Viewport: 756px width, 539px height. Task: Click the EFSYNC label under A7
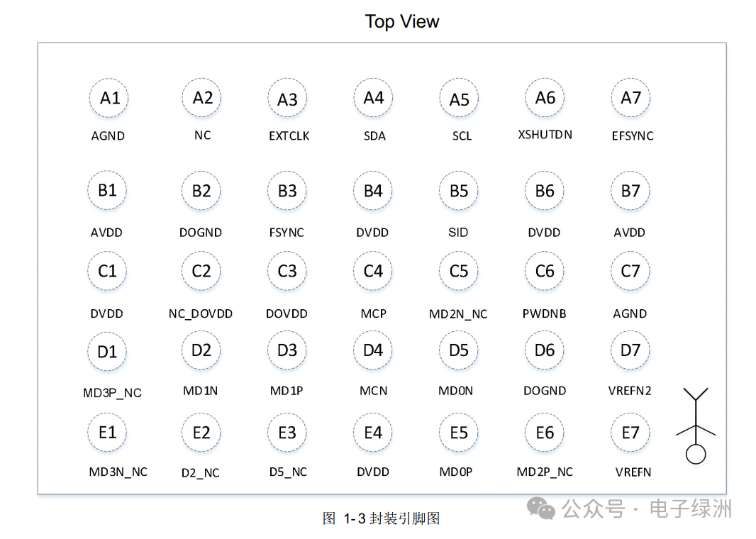[x=633, y=136]
